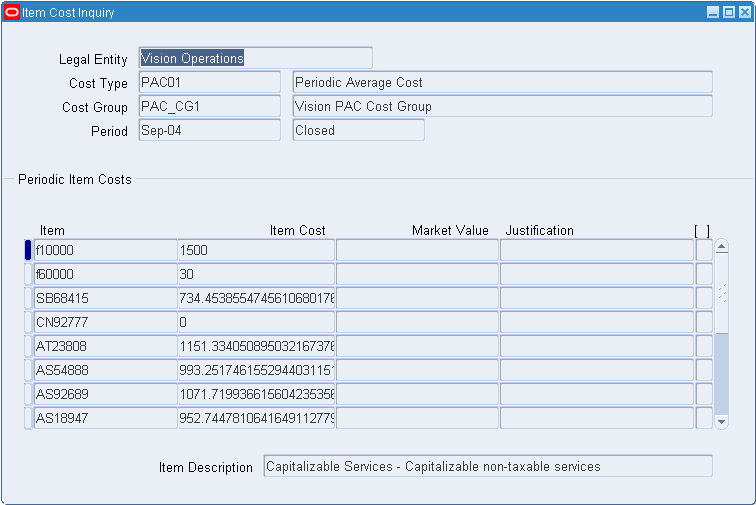Click scroll down arrow of item list
756x505 pixels.
(x=721, y=422)
